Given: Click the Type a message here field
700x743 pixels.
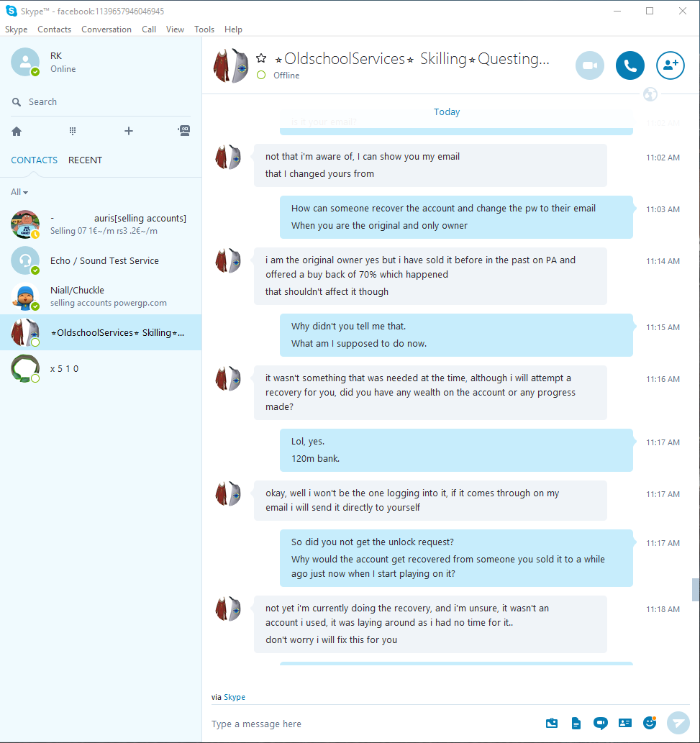Looking at the screenshot, I should coord(374,724).
